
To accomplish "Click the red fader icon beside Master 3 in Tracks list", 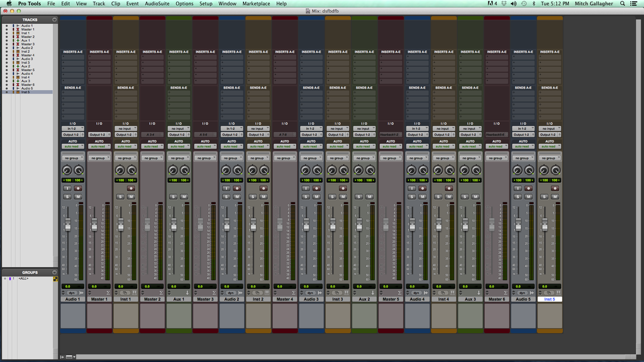I will (x=18, y=44).
